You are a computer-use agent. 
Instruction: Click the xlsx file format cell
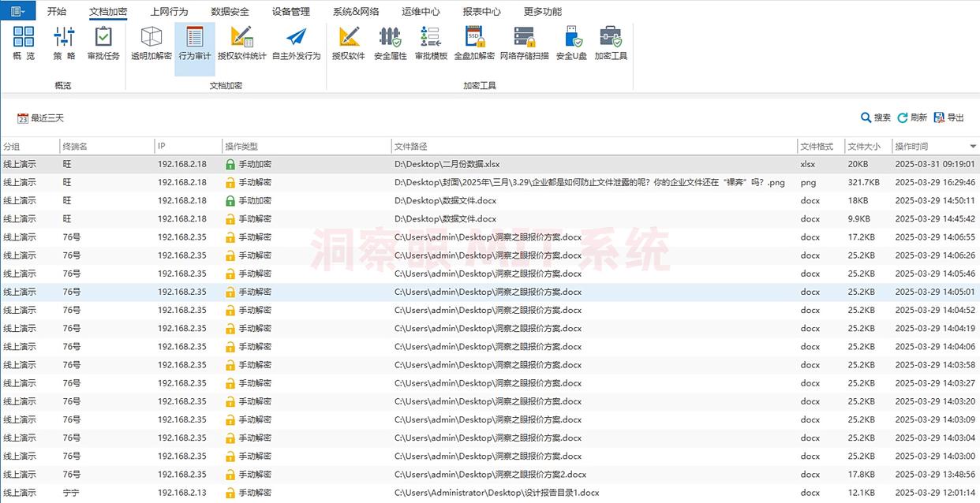(807, 164)
